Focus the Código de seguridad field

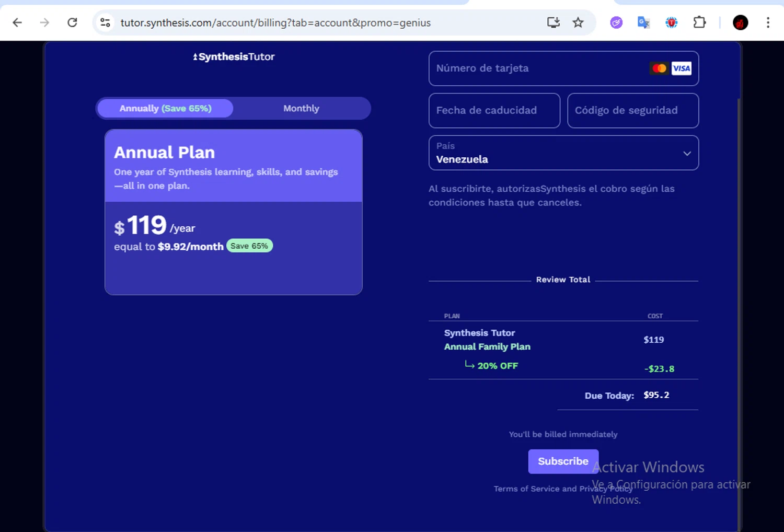[x=633, y=110]
